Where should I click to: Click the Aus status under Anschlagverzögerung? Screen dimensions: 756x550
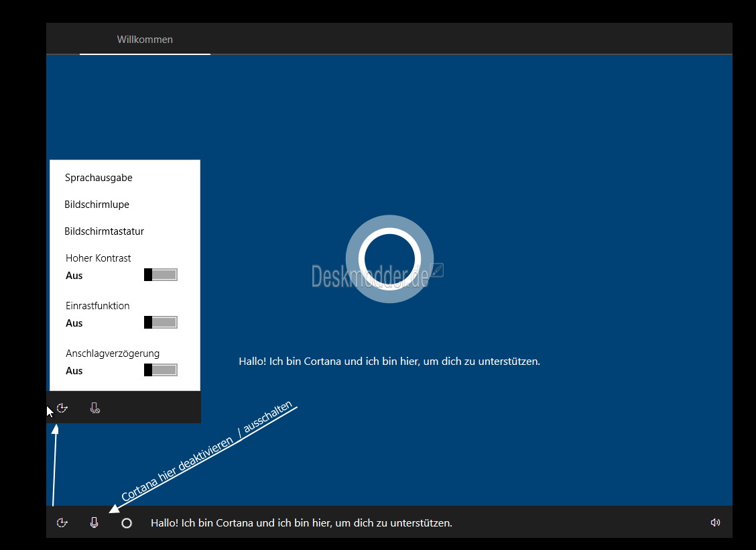[74, 371]
